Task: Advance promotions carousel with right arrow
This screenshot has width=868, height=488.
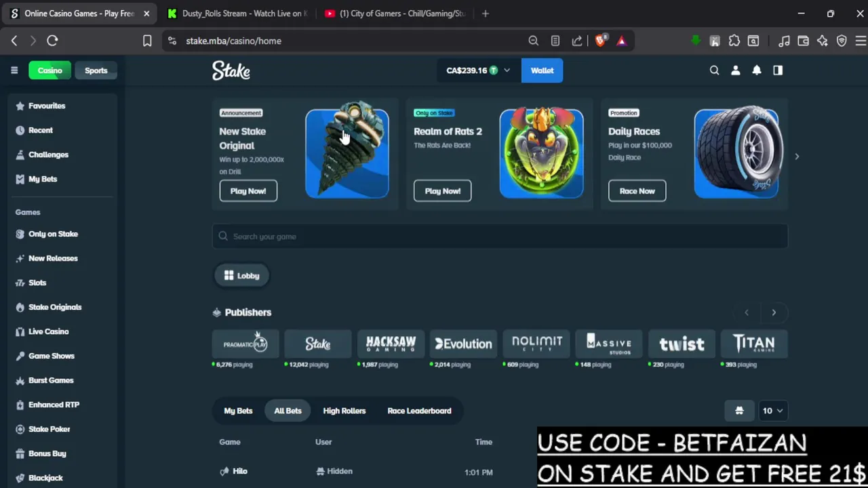Action: click(x=797, y=157)
